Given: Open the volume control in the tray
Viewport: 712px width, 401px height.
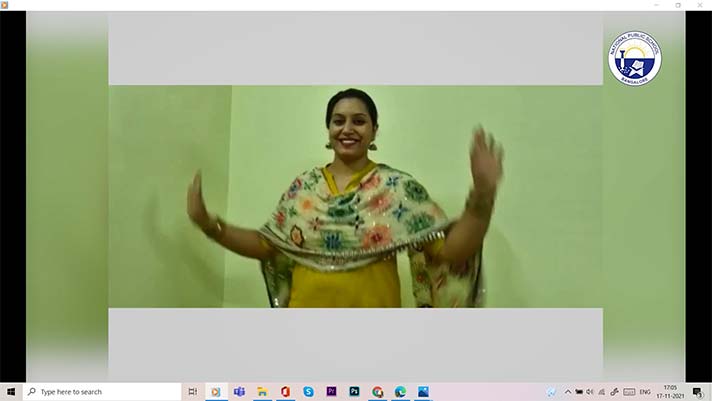Looking at the screenshot, I should point(590,392).
